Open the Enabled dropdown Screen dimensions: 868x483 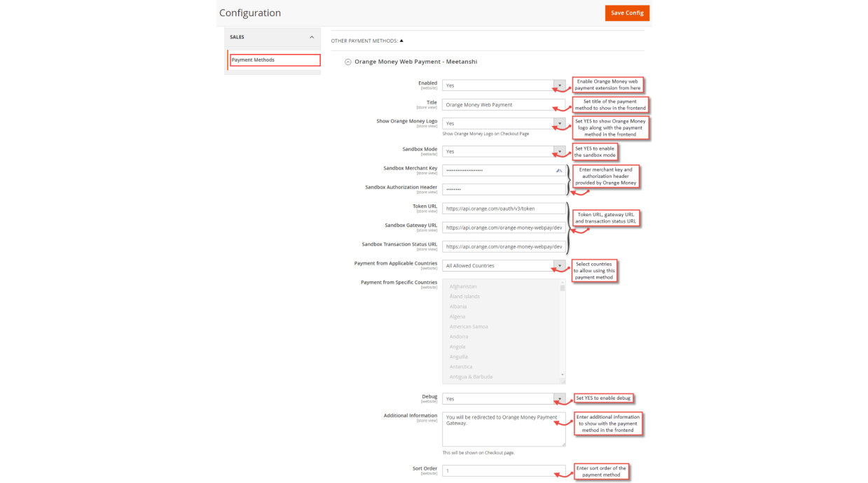tap(504, 85)
